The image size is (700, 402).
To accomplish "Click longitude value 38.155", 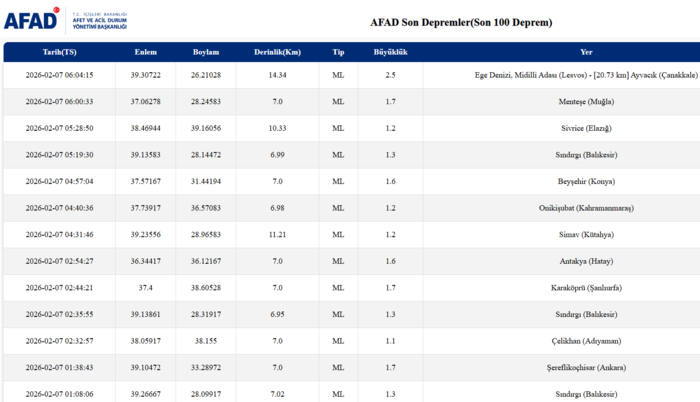I will [x=206, y=341].
